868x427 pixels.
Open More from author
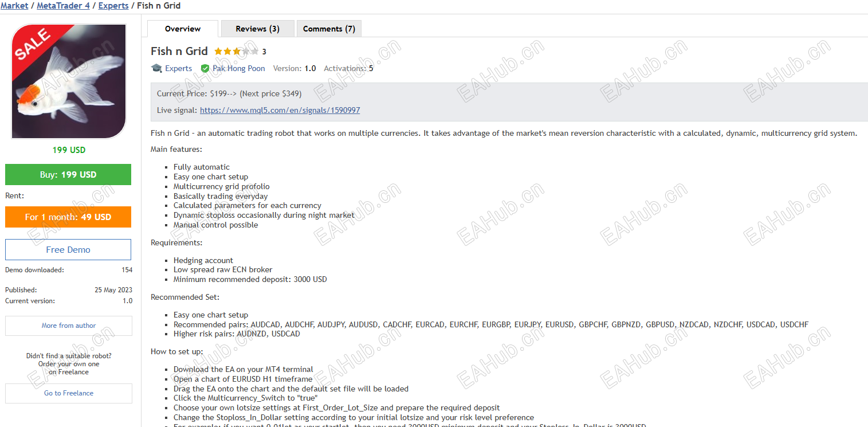click(x=68, y=325)
